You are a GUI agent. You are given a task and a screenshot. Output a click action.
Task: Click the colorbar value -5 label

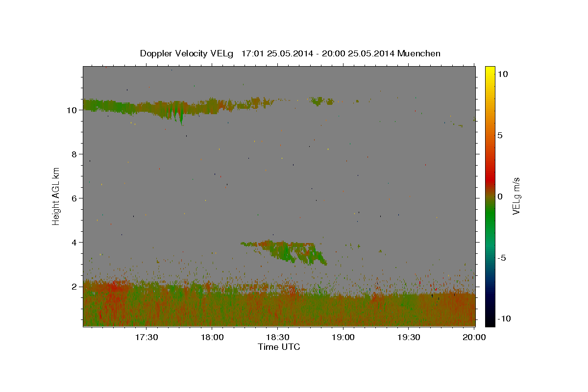pyautogui.click(x=501, y=258)
